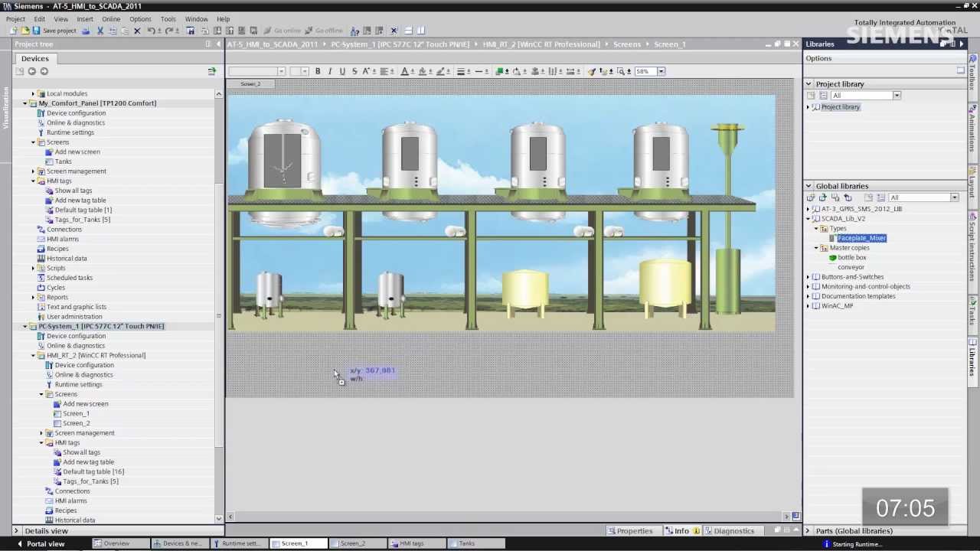
Task: Expand the Scripts tree node
Action: coord(33,269)
